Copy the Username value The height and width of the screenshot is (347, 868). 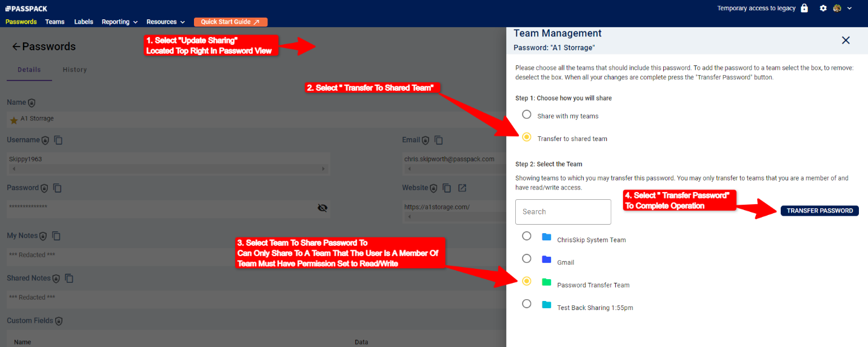coord(58,140)
